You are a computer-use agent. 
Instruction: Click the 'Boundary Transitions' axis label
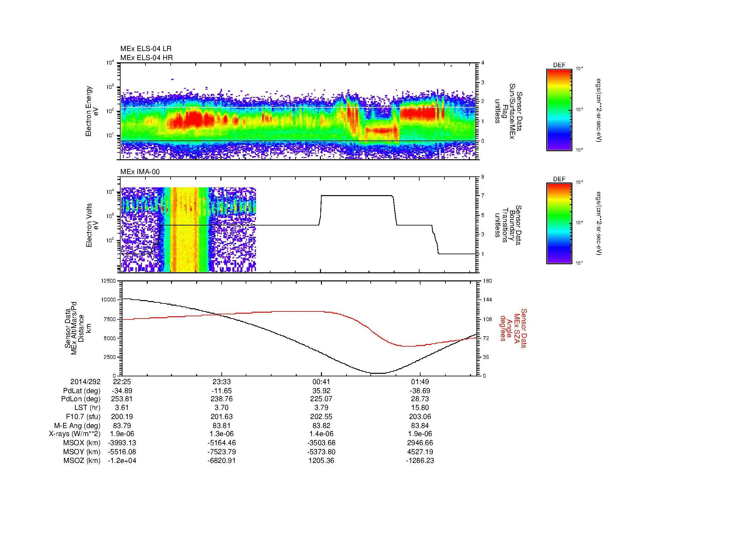tap(508, 225)
